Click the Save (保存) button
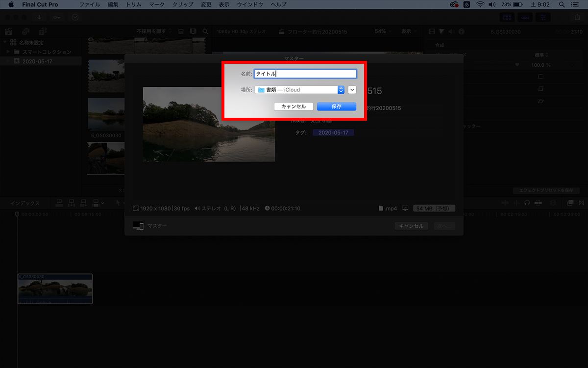Screen dimensions: 588x368 click(336, 106)
